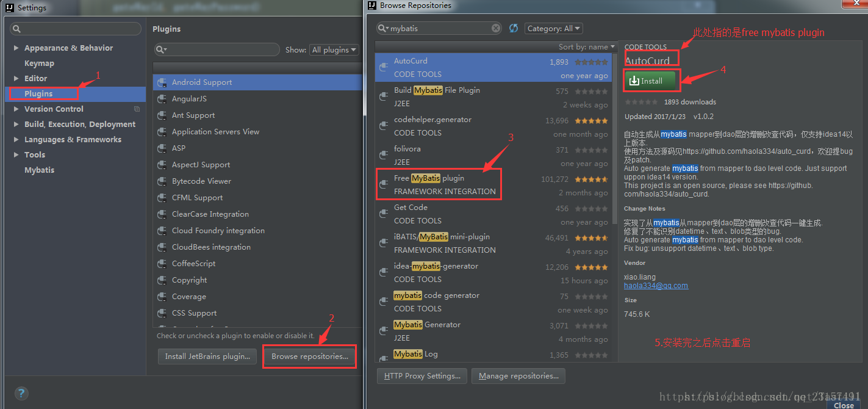Click the Android Support plugin icon
The height and width of the screenshot is (409, 868).
click(162, 82)
